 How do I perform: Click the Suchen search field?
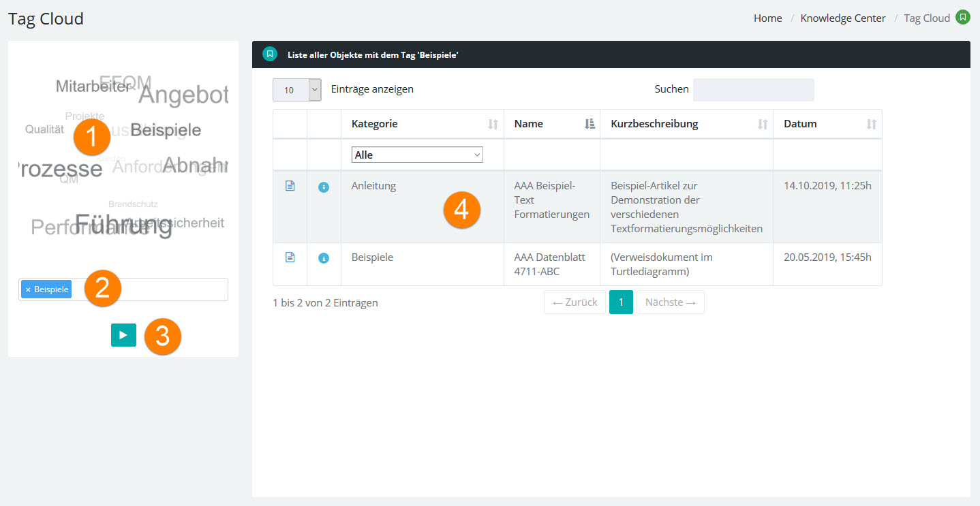[x=753, y=90]
